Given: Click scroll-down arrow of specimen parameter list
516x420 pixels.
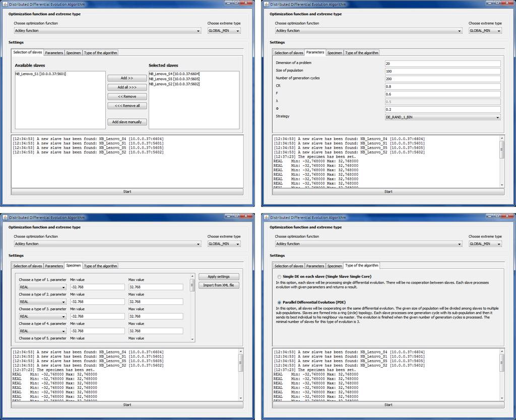Looking at the screenshot, I should pyautogui.click(x=192, y=339).
